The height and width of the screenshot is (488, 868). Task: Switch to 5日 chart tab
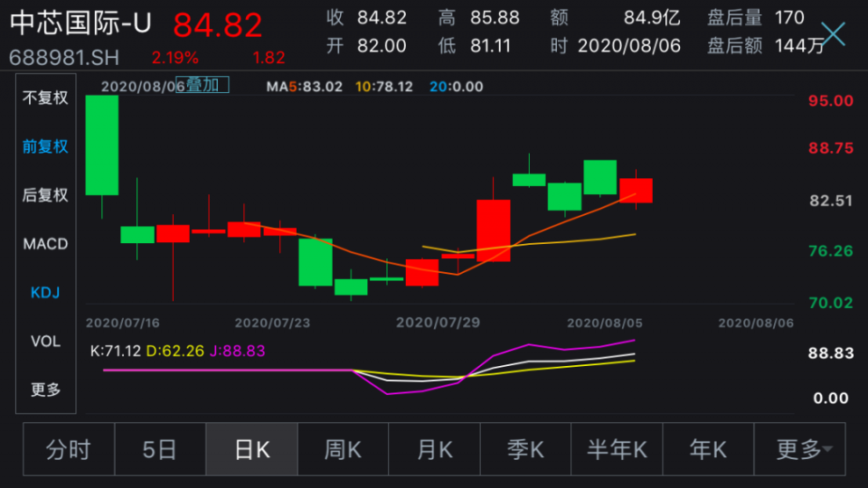160,449
